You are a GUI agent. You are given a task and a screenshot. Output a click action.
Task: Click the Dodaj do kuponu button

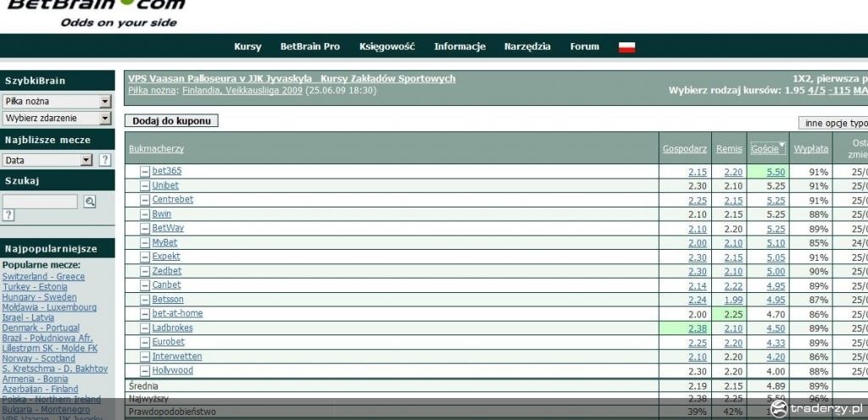pos(171,121)
